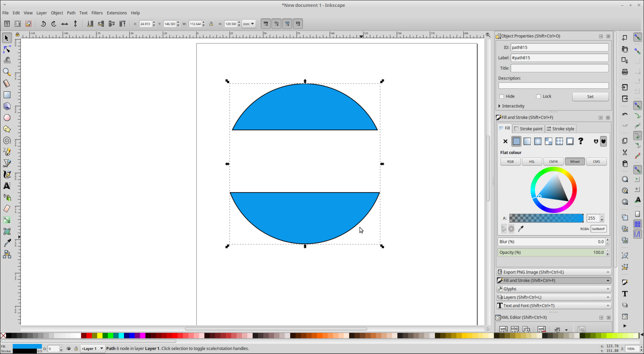Lower selection to bottom
Screen dimensions: 644x354
pos(90,24)
